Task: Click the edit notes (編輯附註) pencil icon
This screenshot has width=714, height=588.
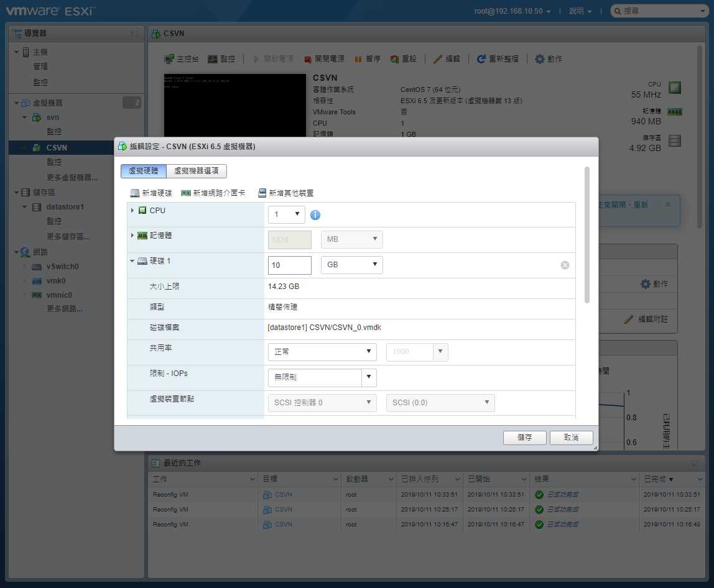Action: pyautogui.click(x=628, y=319)
